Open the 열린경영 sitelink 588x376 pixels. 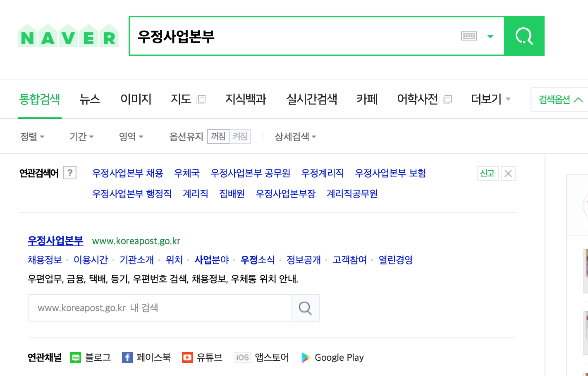tap(396, 260)
